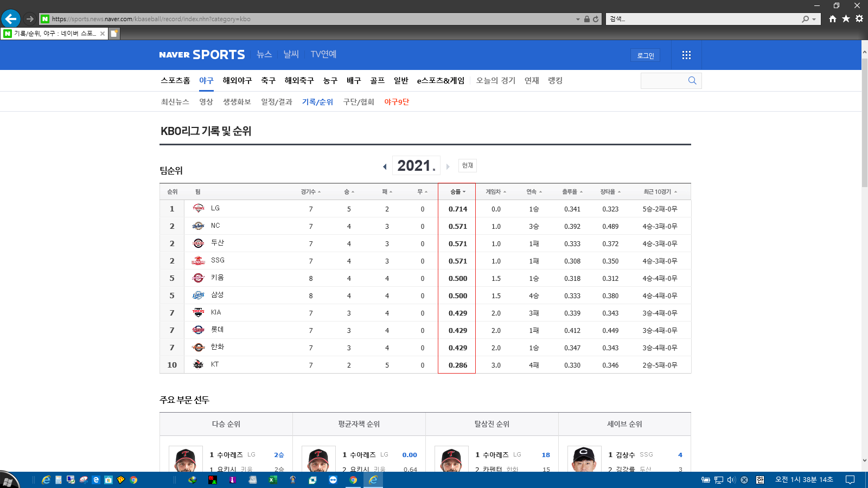Open the TV연예 link in header
The width and height of the screenshot is (868, 488).
[323, 54]
